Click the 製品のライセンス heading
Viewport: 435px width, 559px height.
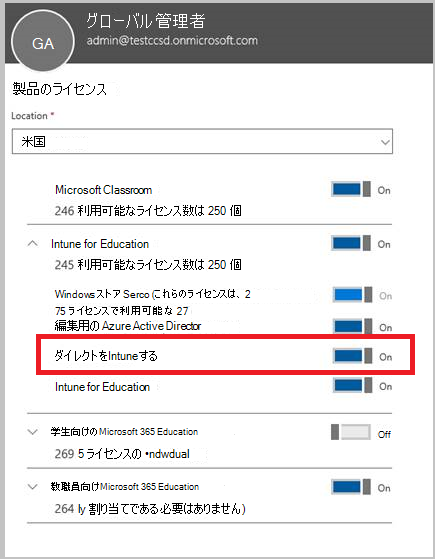click(x=60, y=89)
